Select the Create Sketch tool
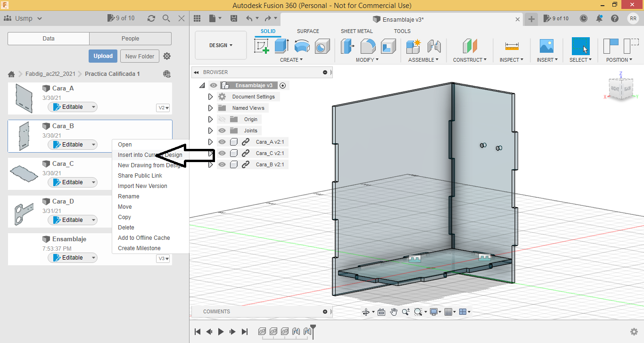 (262, 47)
